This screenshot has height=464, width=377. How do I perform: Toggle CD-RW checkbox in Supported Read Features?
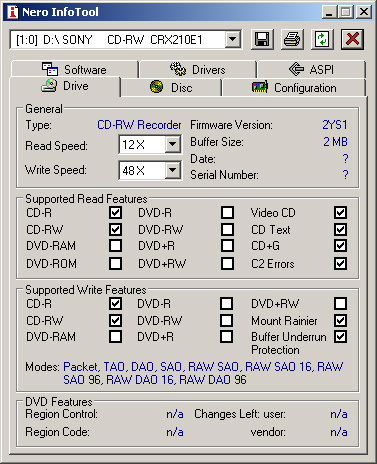pos(115,229)
